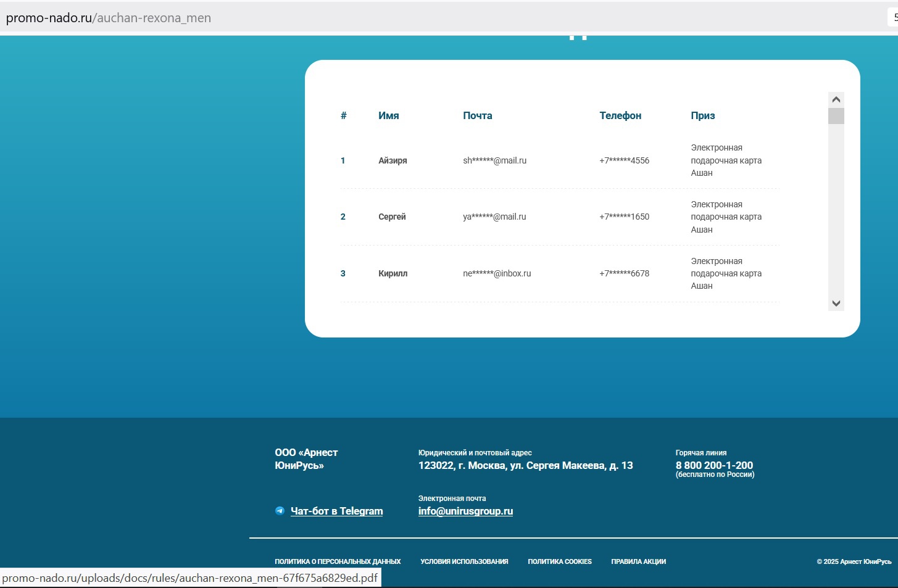Click the winners table scrollbar thumb

[836, 117]
